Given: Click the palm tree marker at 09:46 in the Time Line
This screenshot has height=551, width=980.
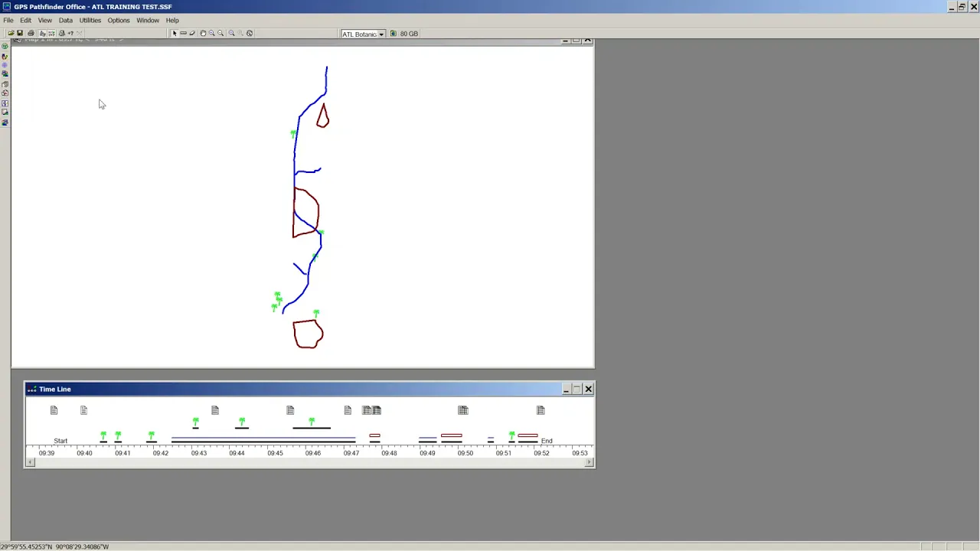Looking at the screenshot, I should (312, 422).
